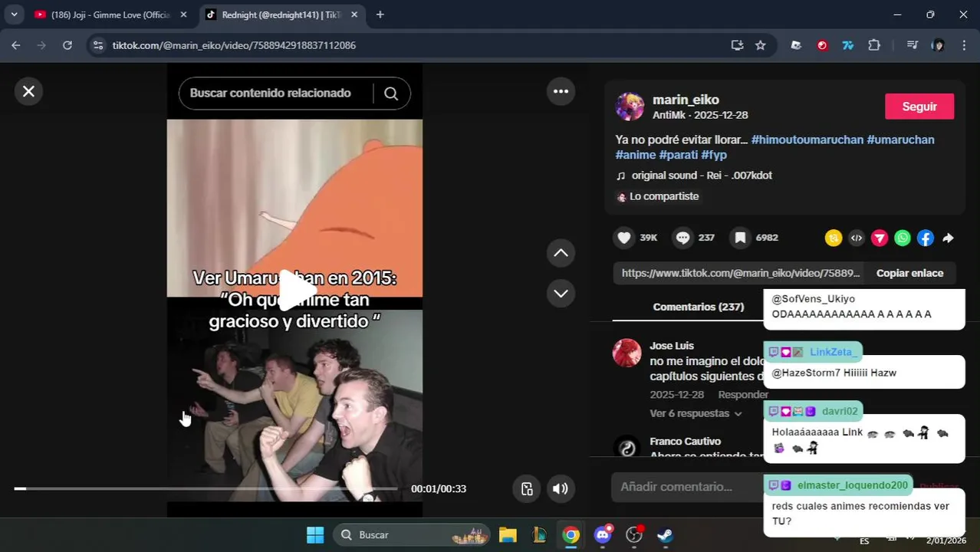
Task: Open marin_eiko profile avatar
Action: [x=630, y=107]
